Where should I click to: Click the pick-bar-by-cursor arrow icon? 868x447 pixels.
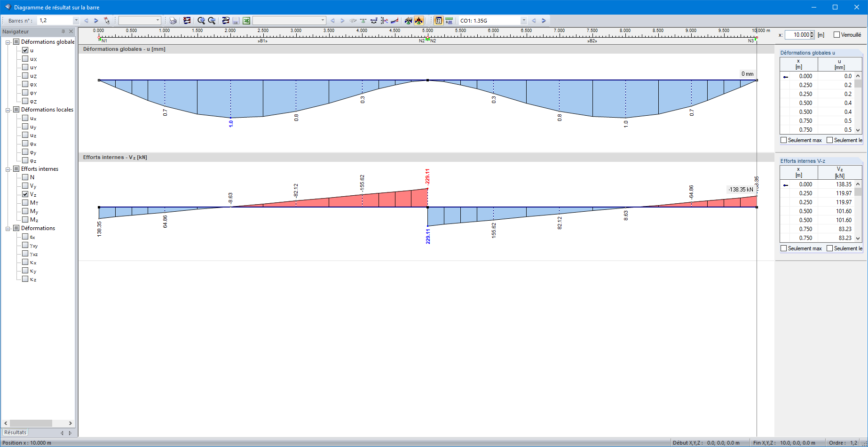(107, 20)
